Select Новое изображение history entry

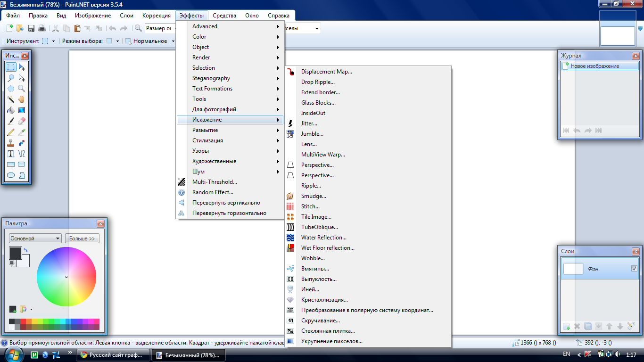click(x=595, y=66)
